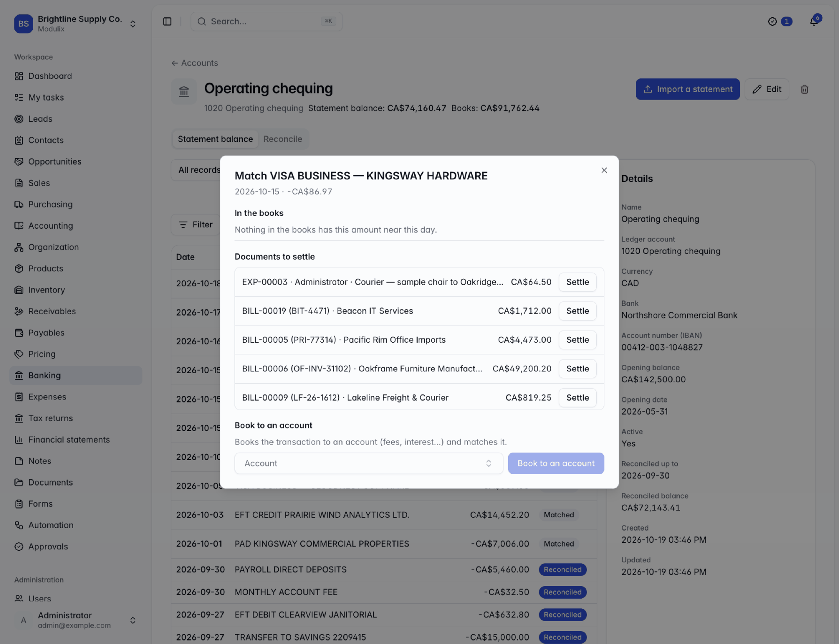Viewport: 839px width, 644px height.
Task: Open Financial statements
Action: pyautogui.click(x=76, y=440)
